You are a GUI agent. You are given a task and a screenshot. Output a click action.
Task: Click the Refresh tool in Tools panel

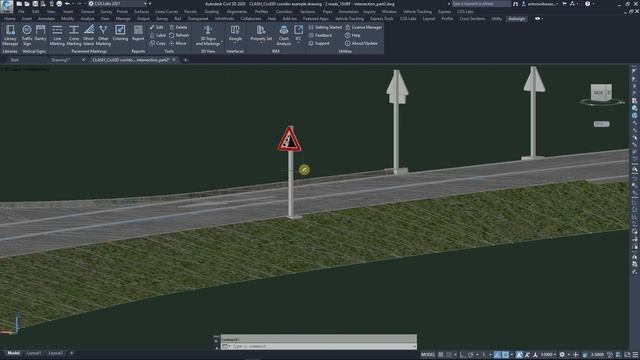(179, 36)
